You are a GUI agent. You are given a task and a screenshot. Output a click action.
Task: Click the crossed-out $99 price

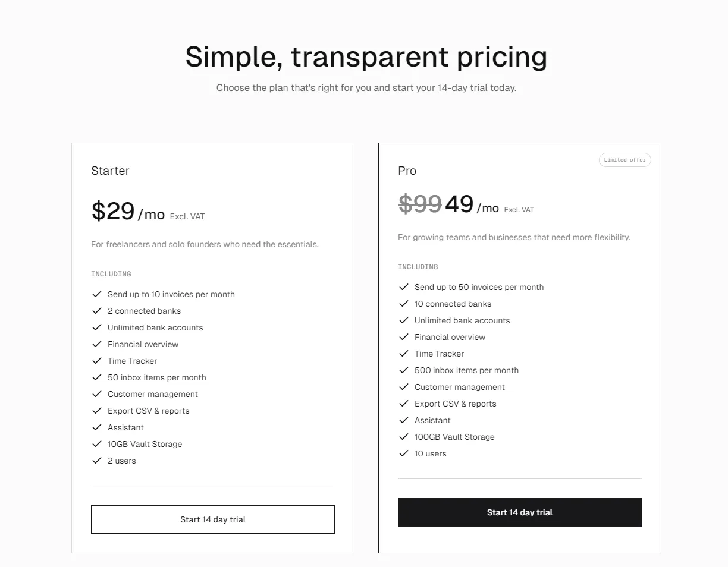click(420, 204)
